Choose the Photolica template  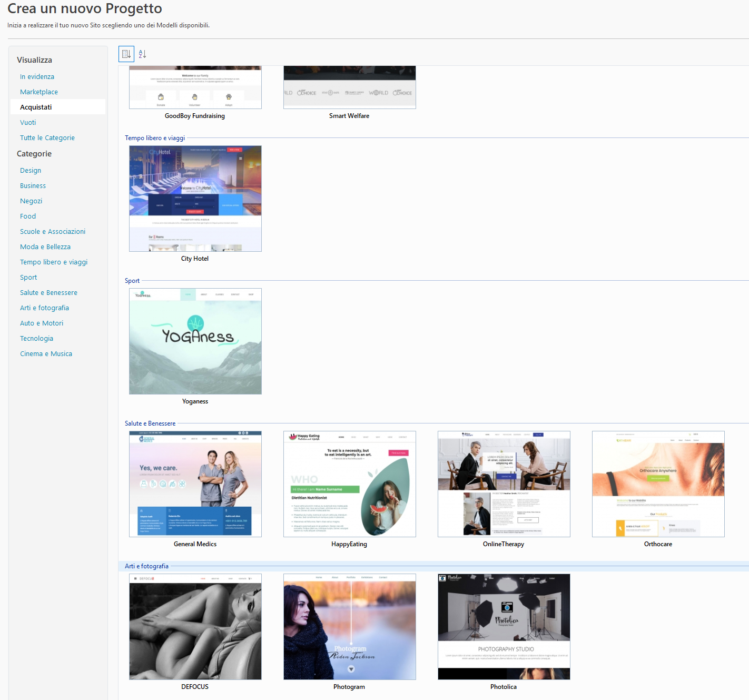504,627
